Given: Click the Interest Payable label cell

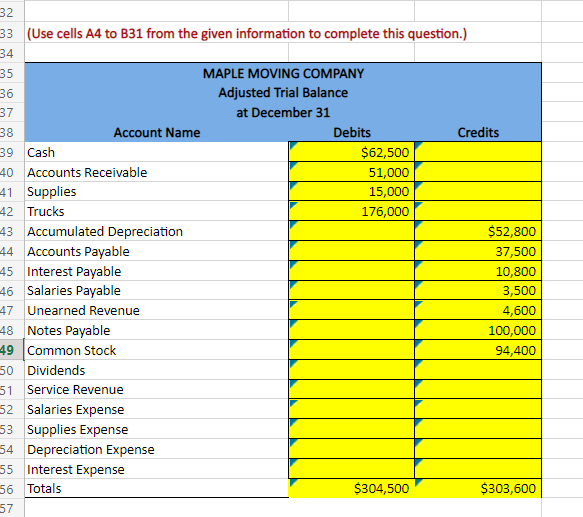Looking at the screenshot, I should pyautogui.click(x=156, y=271).
